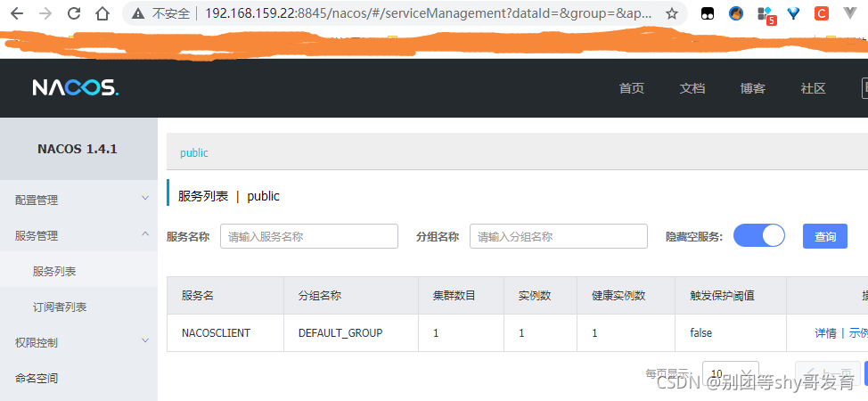Open extension icon with red 5 badge
Screen dimensions: 868x401
(766, 15)
